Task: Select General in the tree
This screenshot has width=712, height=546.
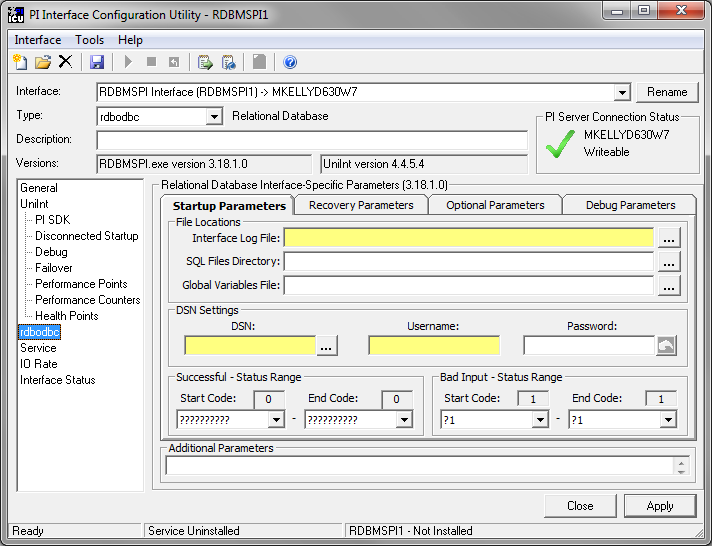Action: (39, 188)
